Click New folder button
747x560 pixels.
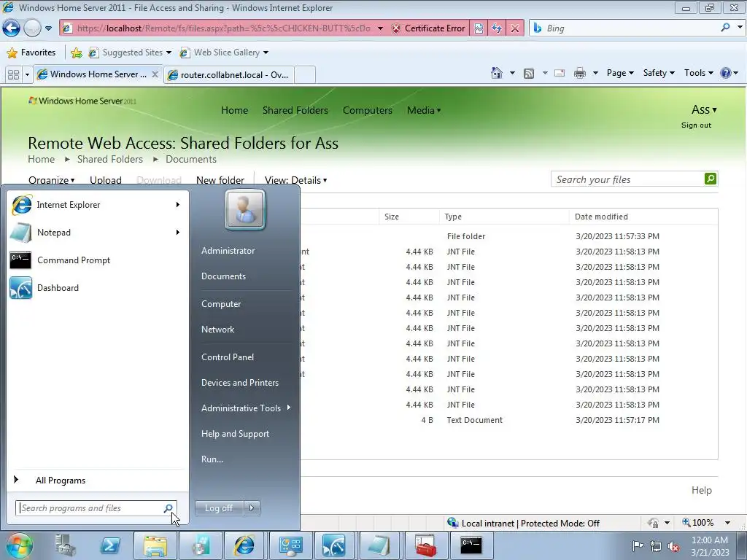pyautogui.click(x=220, y=180)
